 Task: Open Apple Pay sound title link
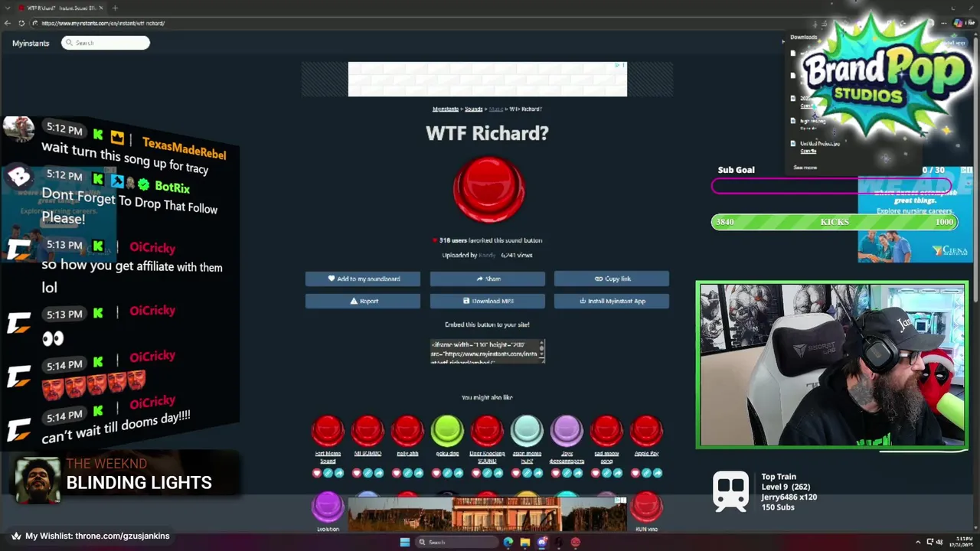(x=646, y=453)
